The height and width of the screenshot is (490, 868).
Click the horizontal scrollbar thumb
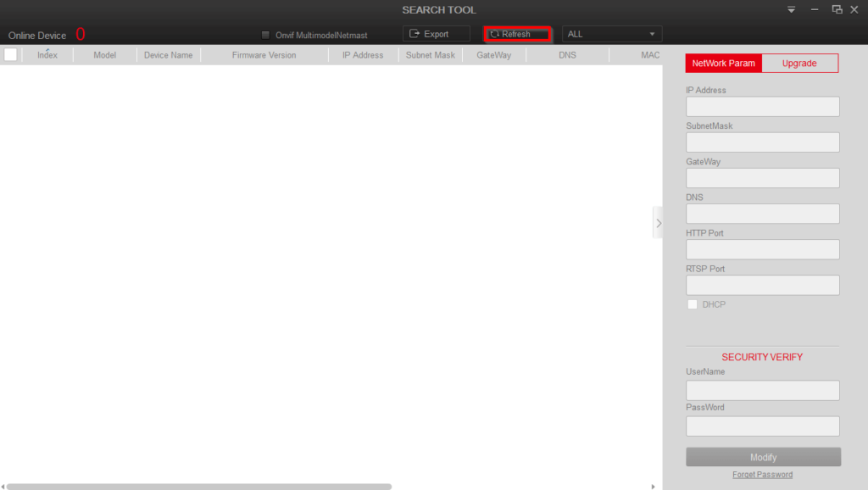click(199, 487)
